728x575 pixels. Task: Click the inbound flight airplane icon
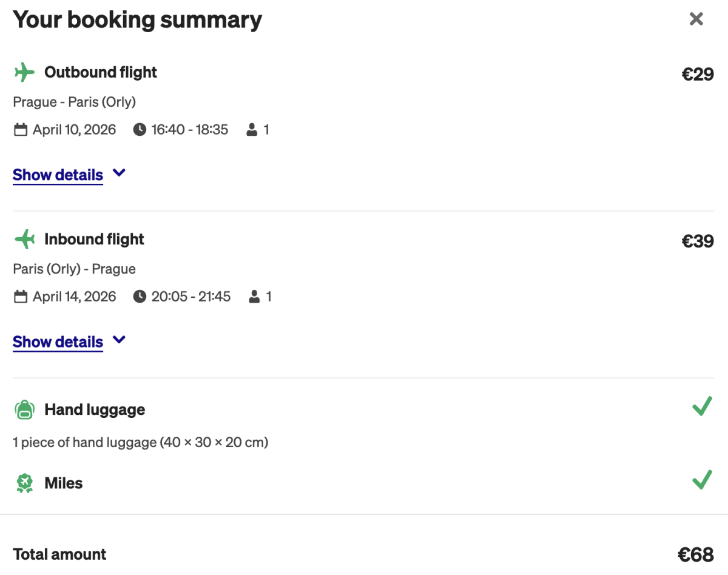(x=24, y=240)
